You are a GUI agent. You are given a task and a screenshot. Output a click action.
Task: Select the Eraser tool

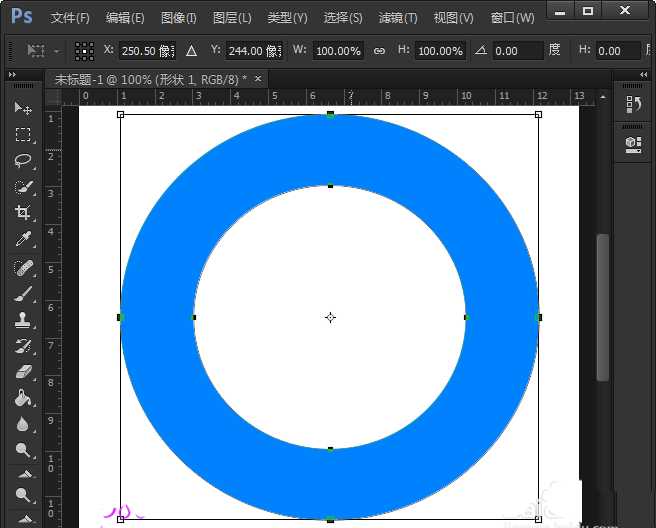pos(22,372)
